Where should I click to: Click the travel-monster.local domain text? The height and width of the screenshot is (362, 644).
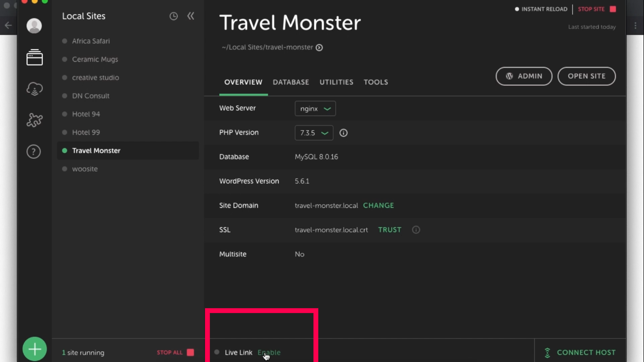(x=326, y=206)
